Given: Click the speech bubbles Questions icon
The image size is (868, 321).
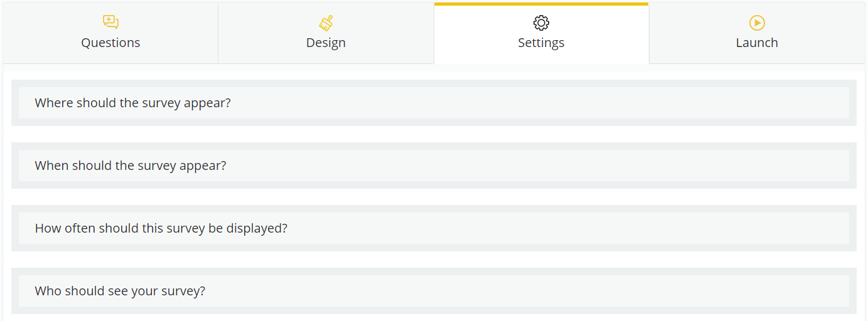Looking at the screenshot, I should (x=110, y=23).
